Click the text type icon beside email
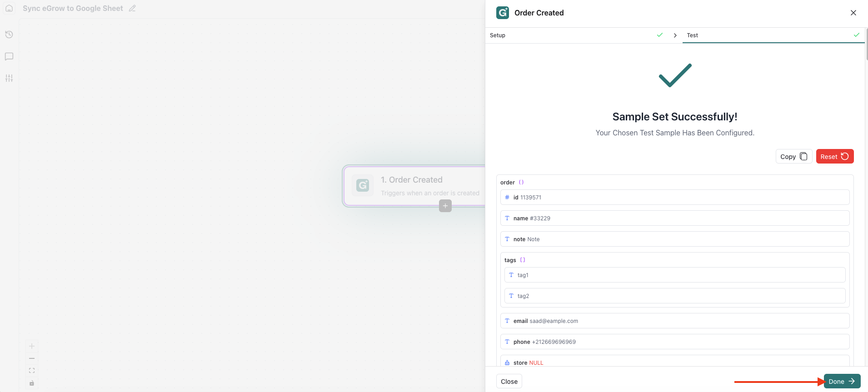 coord(507,321)
